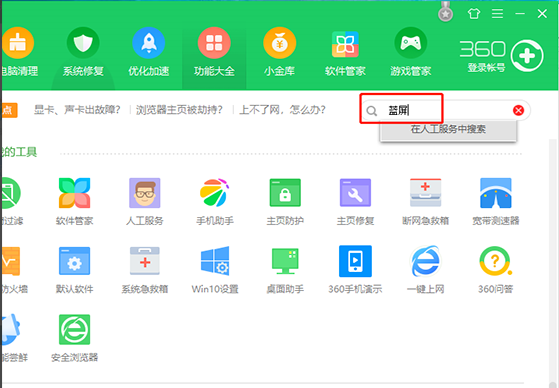Open the 小金库 money bag tab
The width and height of the screenshot is (559, 388).
point(280,52)
